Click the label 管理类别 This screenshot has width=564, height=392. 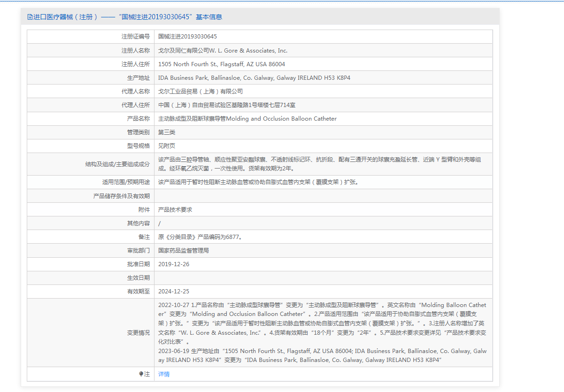coord(139,132)
